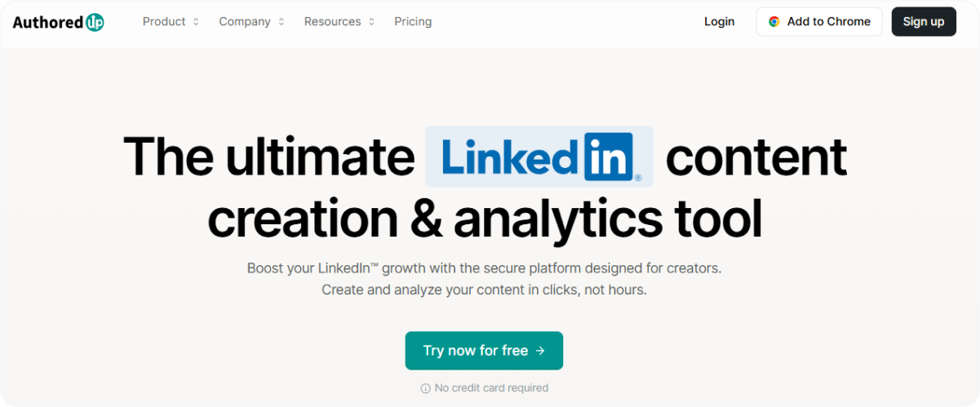Click the Add to Chrome button
This screenshot has height=407, width=980.
[818, 22]
